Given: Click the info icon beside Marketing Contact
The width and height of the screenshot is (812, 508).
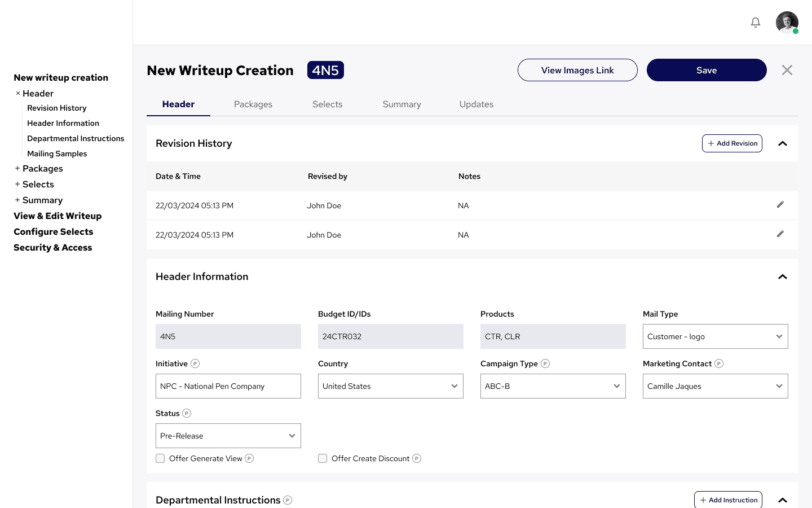Looking at the screenshot, I should pyautogui.click(x=719, y=364).
